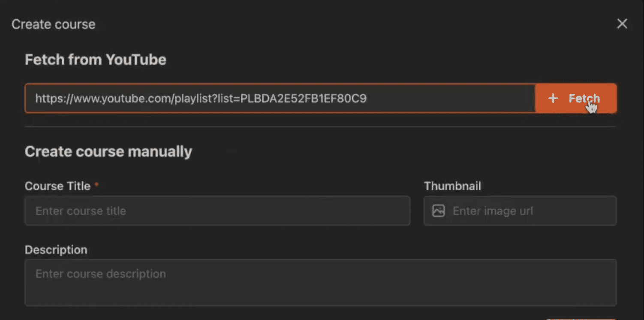This screenshot has height=320, width=644.
Task: Click the Thumbnail label
Action: point(452,186)
